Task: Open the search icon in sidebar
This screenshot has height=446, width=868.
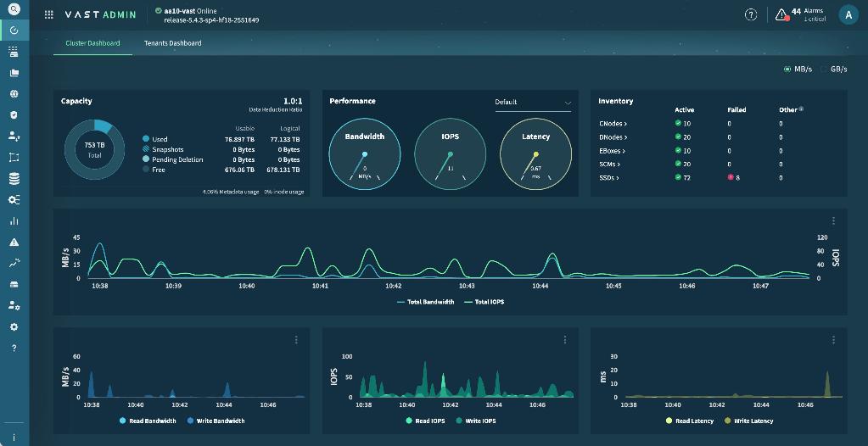Action: [x=14, y=8]
